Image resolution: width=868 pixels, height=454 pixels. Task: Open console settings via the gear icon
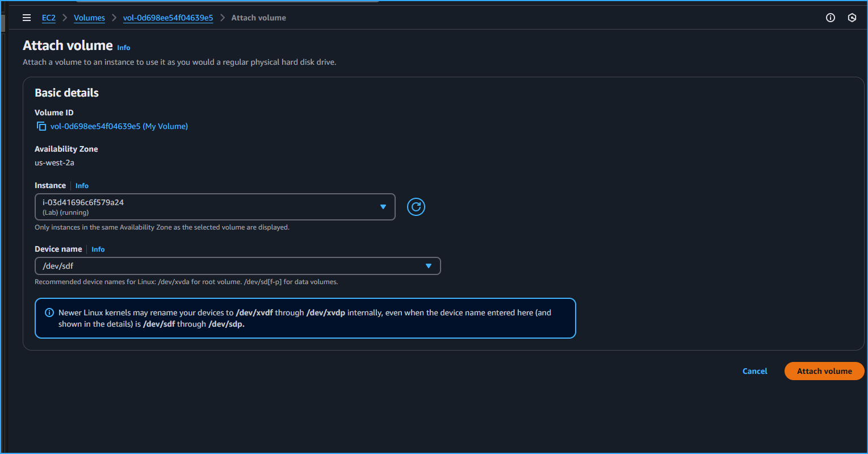[x=852, y=18]
